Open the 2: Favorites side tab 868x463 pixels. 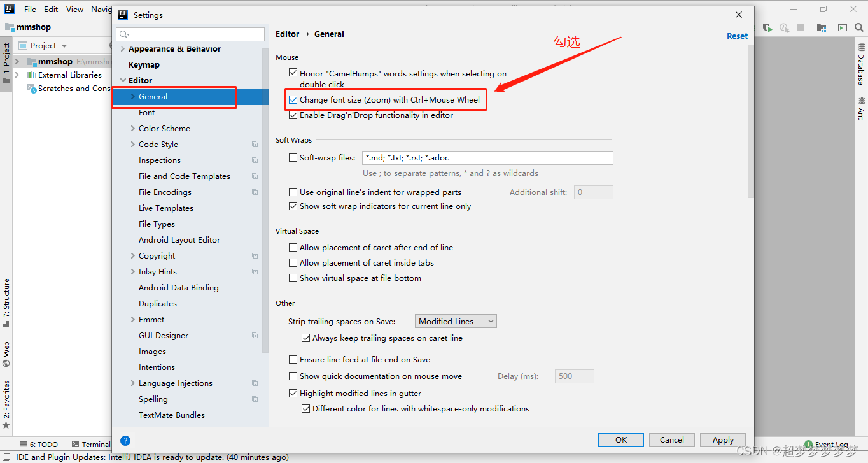click(6, 404)
